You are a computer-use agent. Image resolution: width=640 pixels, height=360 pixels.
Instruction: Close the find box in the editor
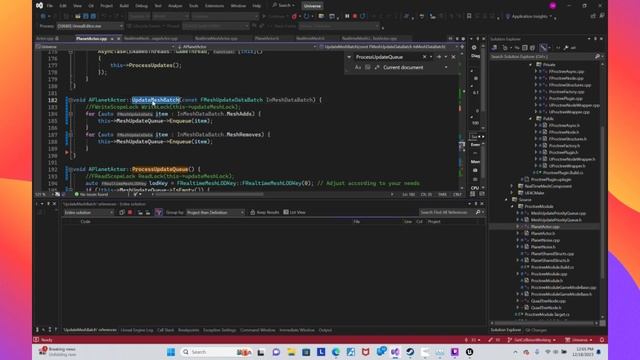(x=453, y=57)
